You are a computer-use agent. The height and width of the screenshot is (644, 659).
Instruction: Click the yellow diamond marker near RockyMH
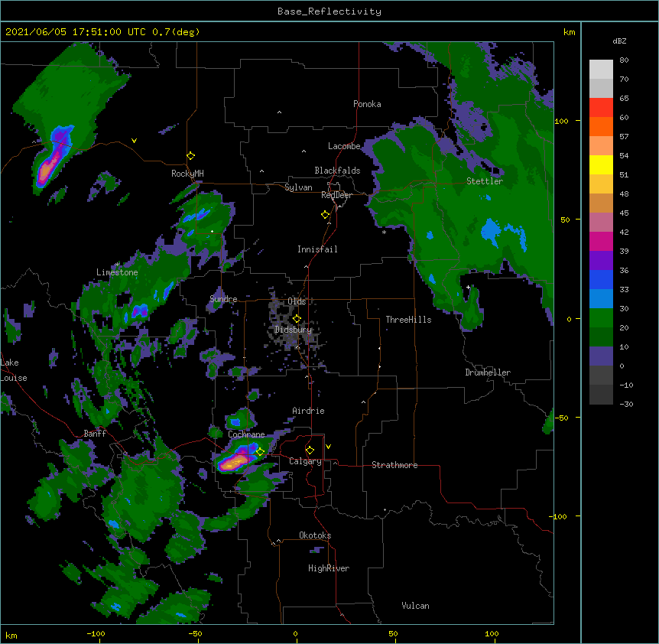tap(191, 156)
